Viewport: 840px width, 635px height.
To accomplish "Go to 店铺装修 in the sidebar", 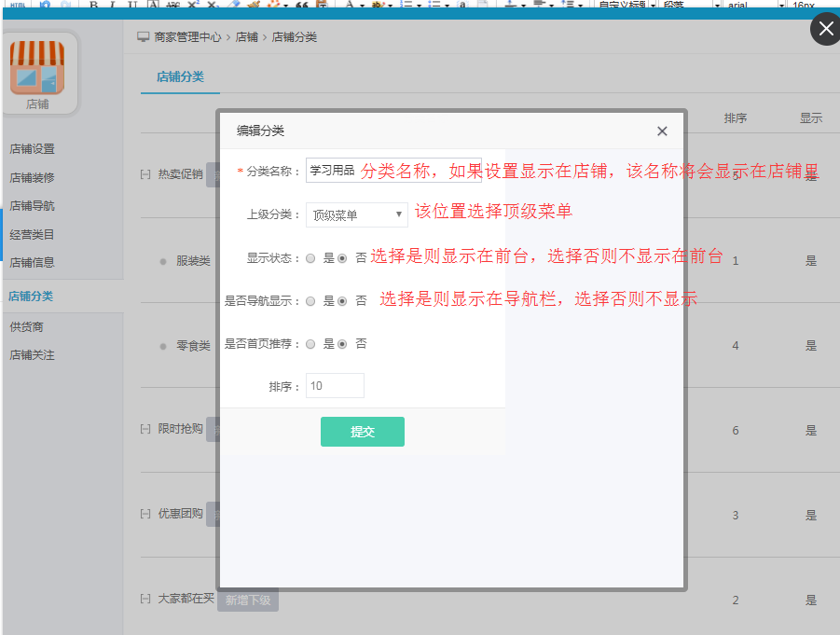I will pyautogui.click(x=32, y=177).
